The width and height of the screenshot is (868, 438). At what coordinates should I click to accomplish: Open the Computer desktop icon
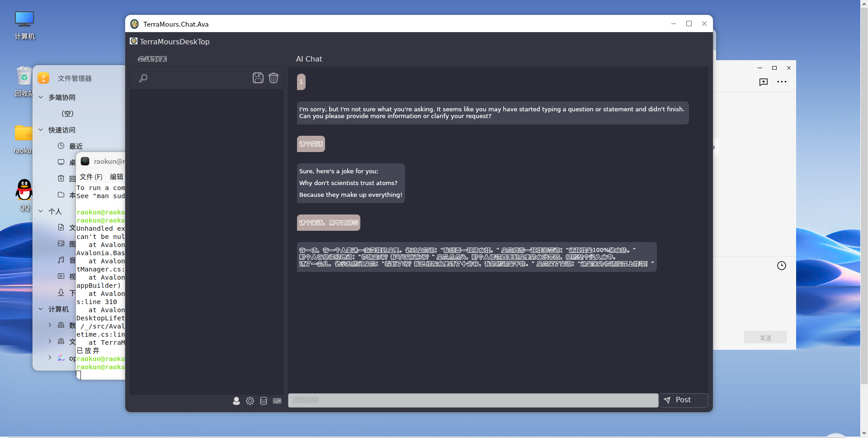coord(24,25)
